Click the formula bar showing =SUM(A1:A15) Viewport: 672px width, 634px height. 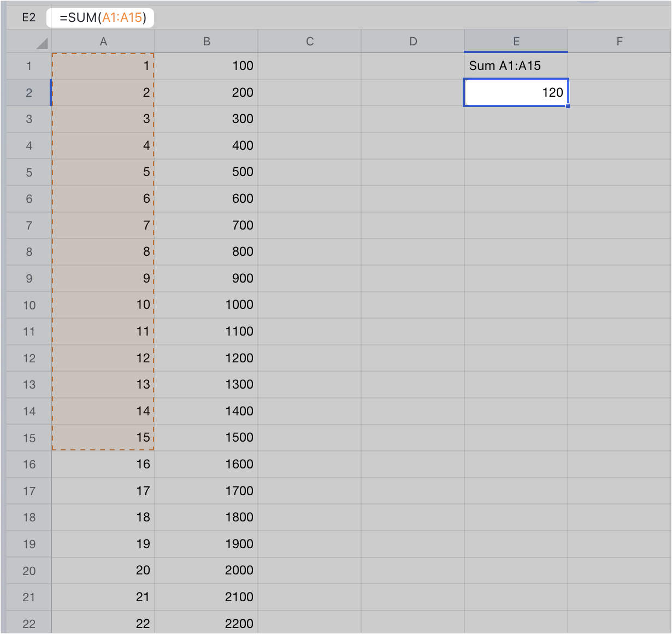tap(101, 17)
